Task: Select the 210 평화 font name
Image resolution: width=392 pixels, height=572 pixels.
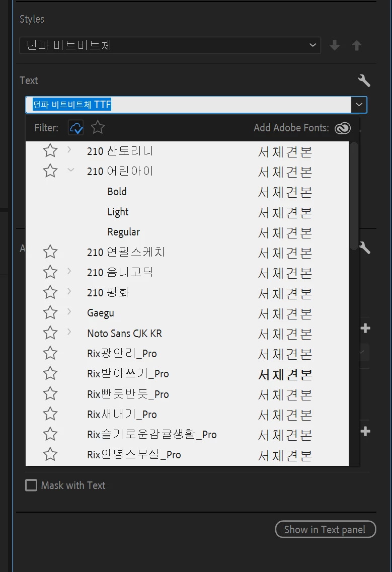Action: tap(108, 293)
